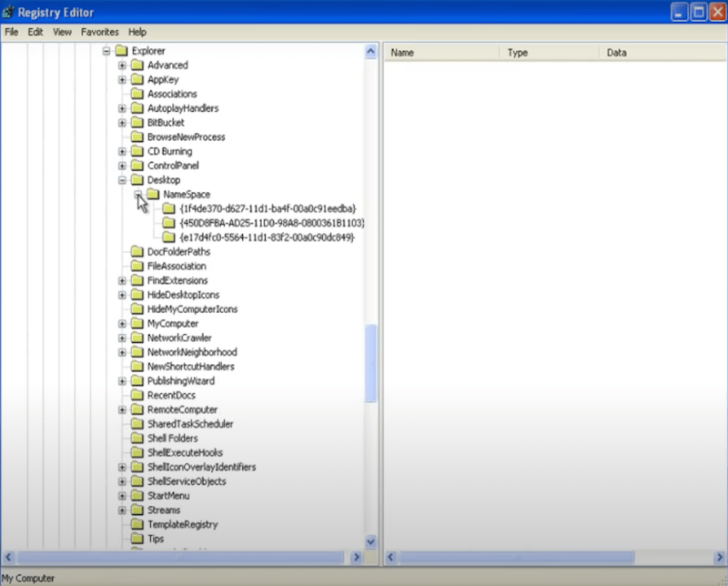Open the Favorites menu

click(99, 32)
